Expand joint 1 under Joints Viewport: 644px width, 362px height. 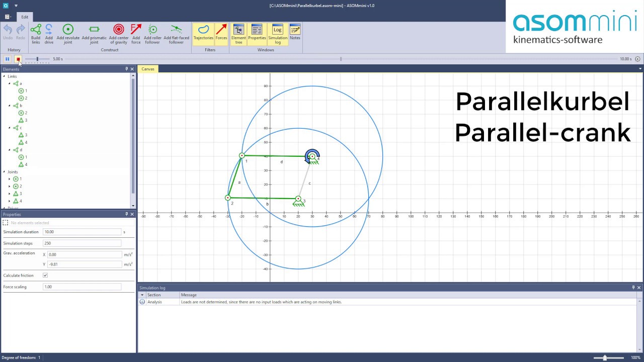[9, 179]
